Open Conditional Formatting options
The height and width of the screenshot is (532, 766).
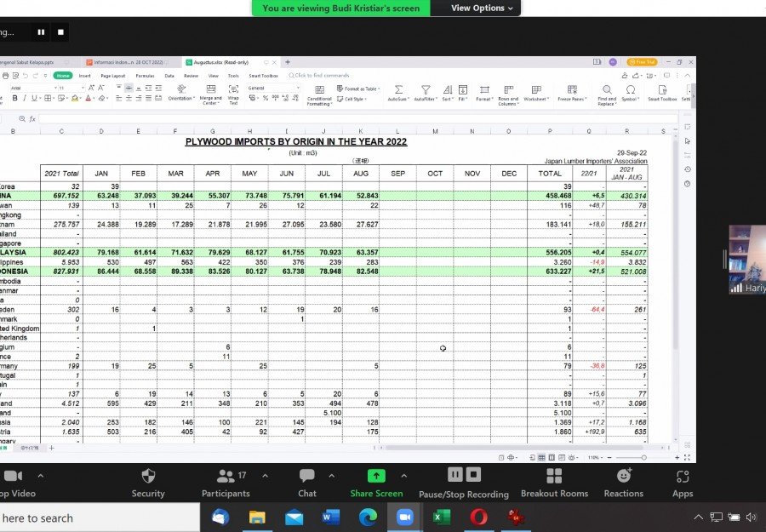pyautogui.click(x=319, y=95)
